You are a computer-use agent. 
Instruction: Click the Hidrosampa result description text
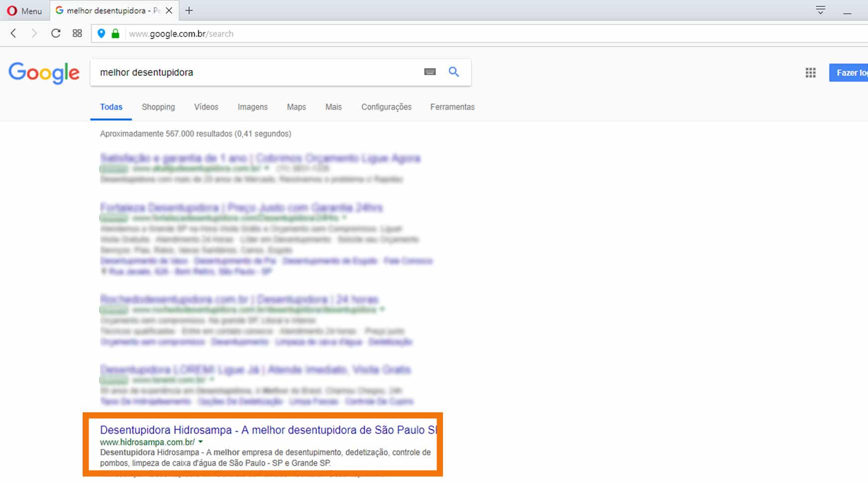pyautogui.click(x=265, y=458)
